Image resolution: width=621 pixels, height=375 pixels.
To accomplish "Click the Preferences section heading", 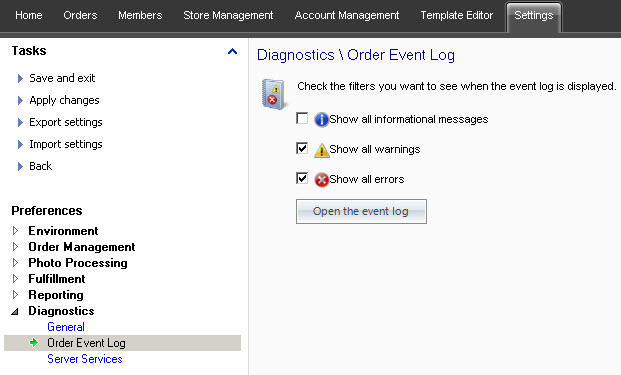I will click(47, 211).
